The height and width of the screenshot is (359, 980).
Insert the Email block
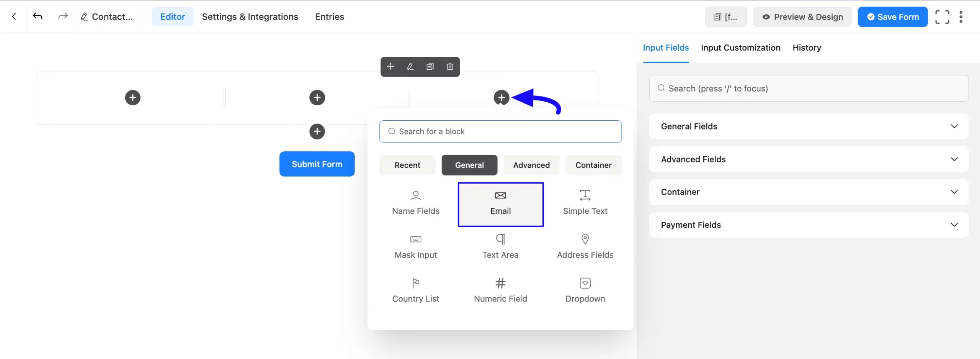point(501,204)
